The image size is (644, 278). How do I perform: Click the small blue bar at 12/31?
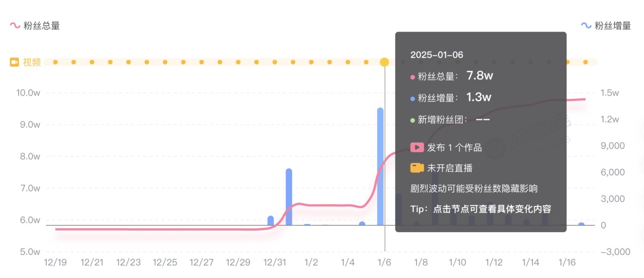click(x=271, y=221)
